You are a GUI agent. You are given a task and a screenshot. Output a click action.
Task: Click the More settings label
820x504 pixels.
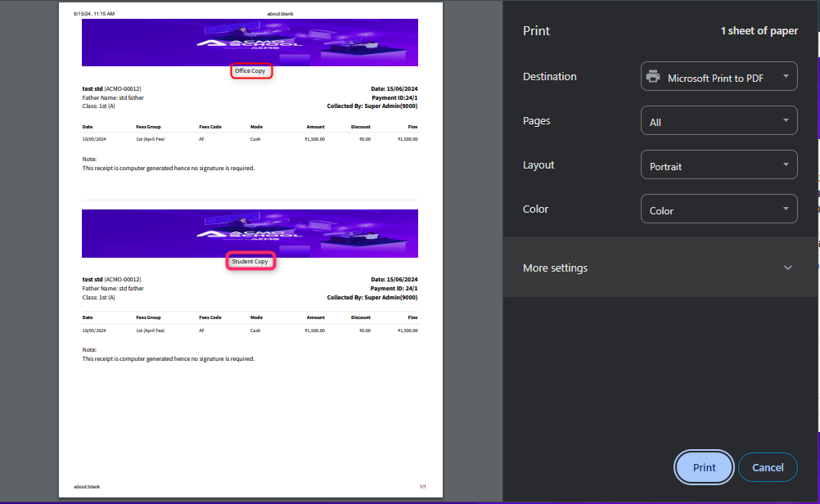555,268
